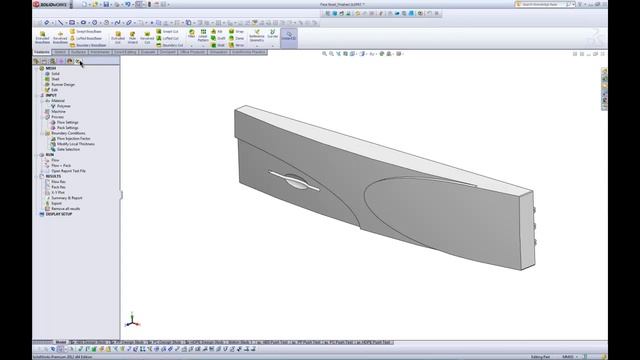Switch to the DimXpert tab
This screenshot has height=360, width=640.
pyautogui.click(x=167, y=52)
